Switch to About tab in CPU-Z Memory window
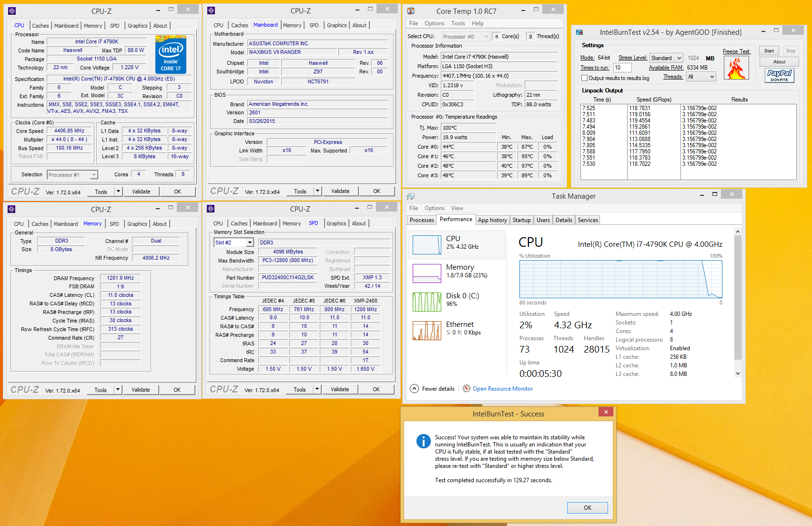Screen dimensions: 812x526 tap(160, 224)
